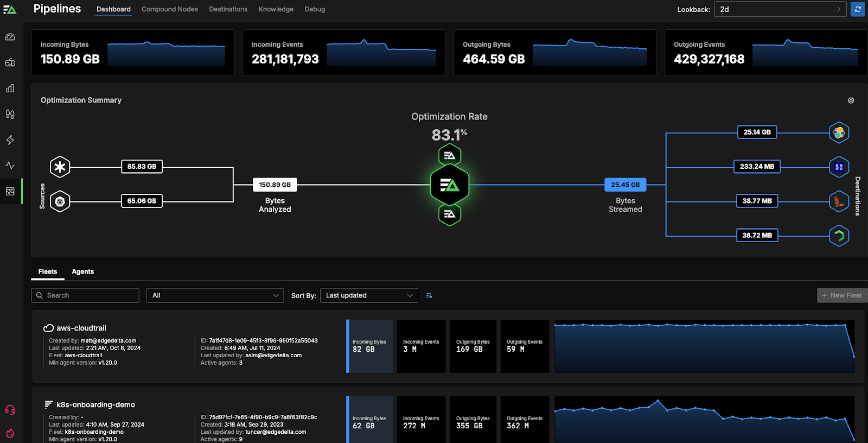Click the New Fleet button
This screenshot has height=443, width=868.
coord(841,295)
